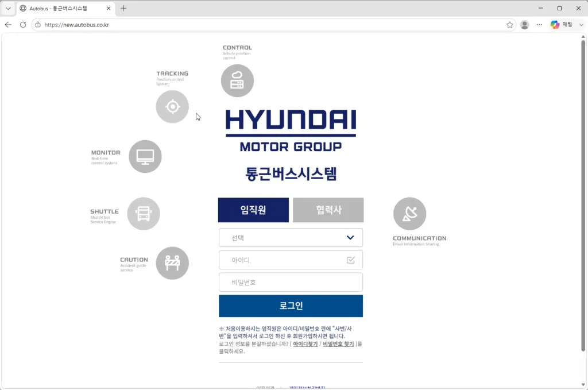Open a new browser tab
This screenshot has width=588, height=390.
[123, 8]
